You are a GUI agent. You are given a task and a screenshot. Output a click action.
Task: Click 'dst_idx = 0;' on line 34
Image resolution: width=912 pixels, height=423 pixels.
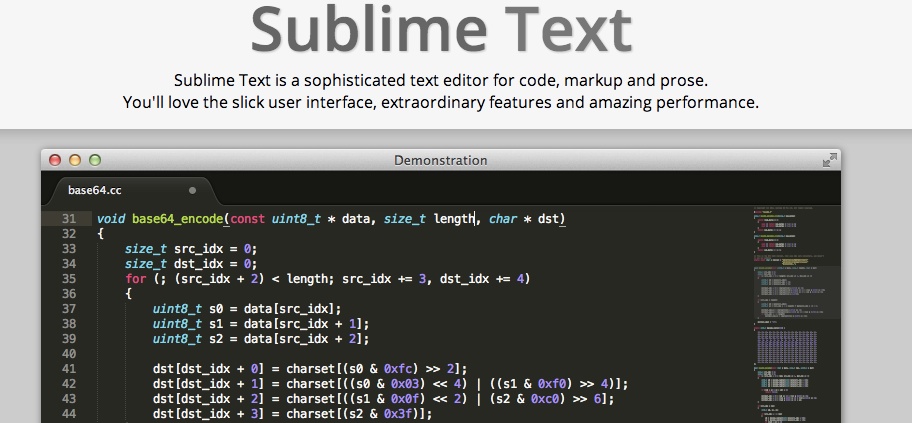point(215,264)
